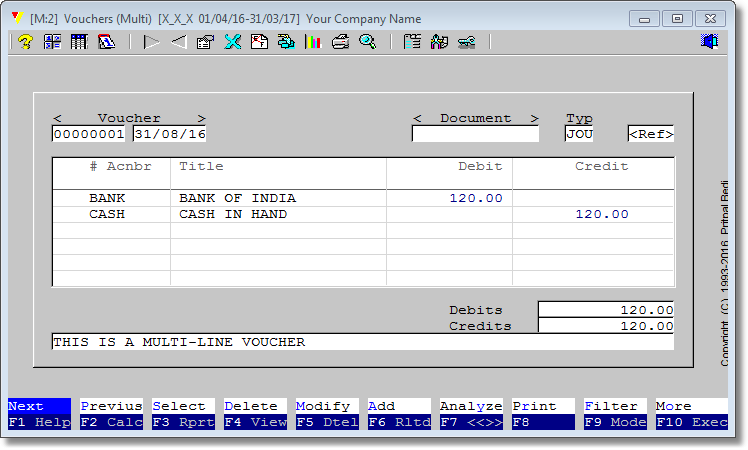
Task: Choose the Print menu option
Action: (543, 406)
